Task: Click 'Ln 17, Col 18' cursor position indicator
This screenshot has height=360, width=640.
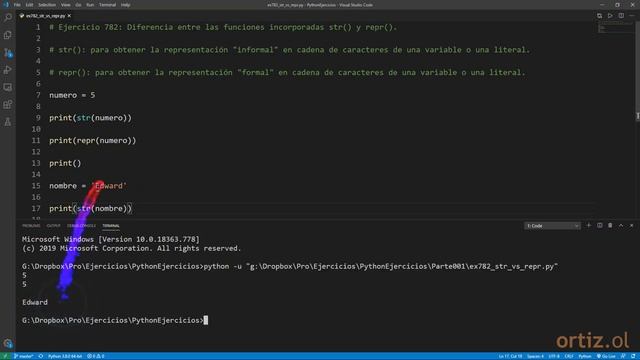Action: click(x=510, y=356)
